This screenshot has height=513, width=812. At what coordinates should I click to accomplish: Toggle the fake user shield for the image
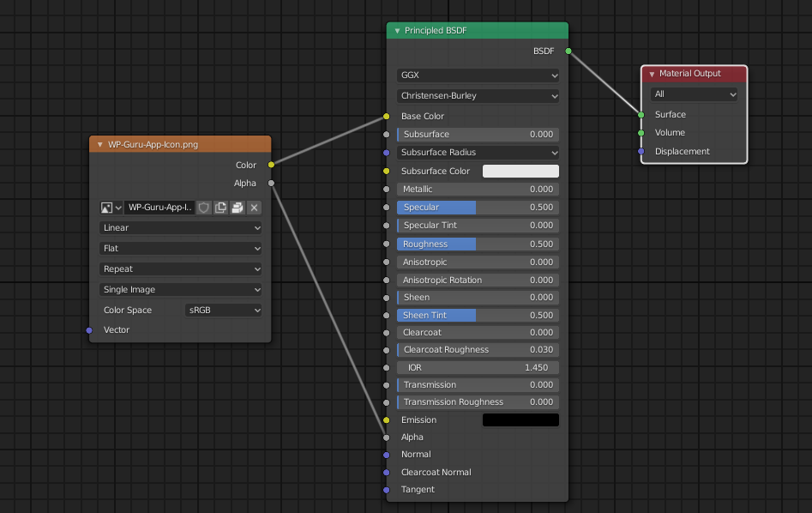click(203, 207)
